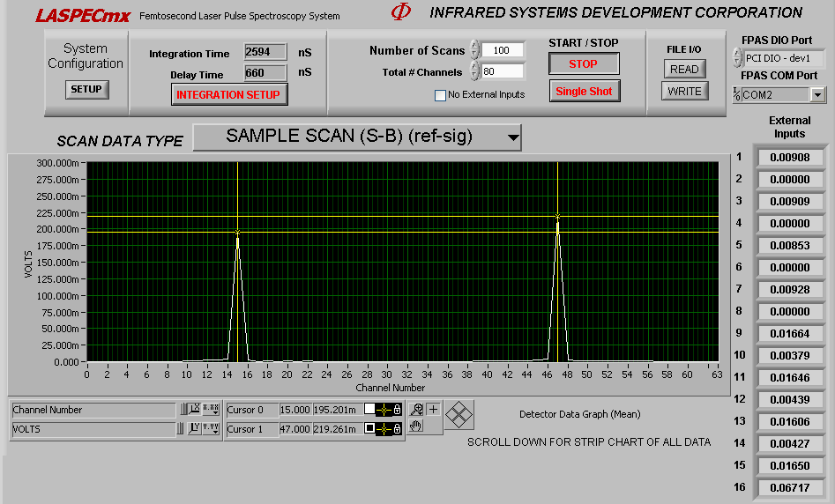Click the Y-axis autoscale icon
Viewport: 835px width, 504px height.
(195, 429)
